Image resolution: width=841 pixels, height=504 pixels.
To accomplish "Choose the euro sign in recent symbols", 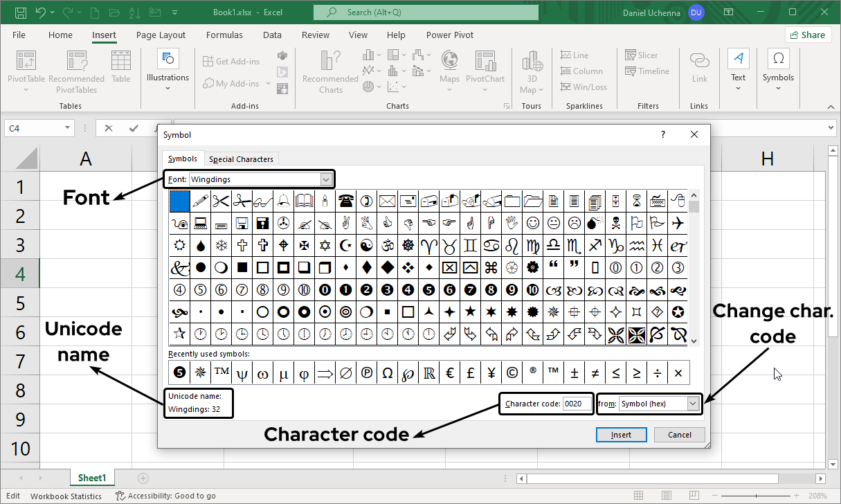I will pos(450,373).
